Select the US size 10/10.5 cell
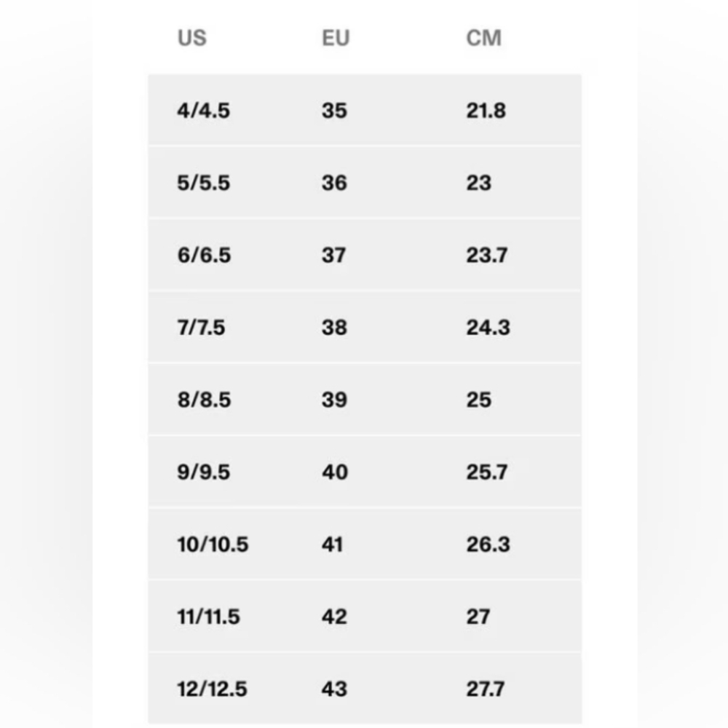Viewport: 728px width, 728px height. pos(213,545)
